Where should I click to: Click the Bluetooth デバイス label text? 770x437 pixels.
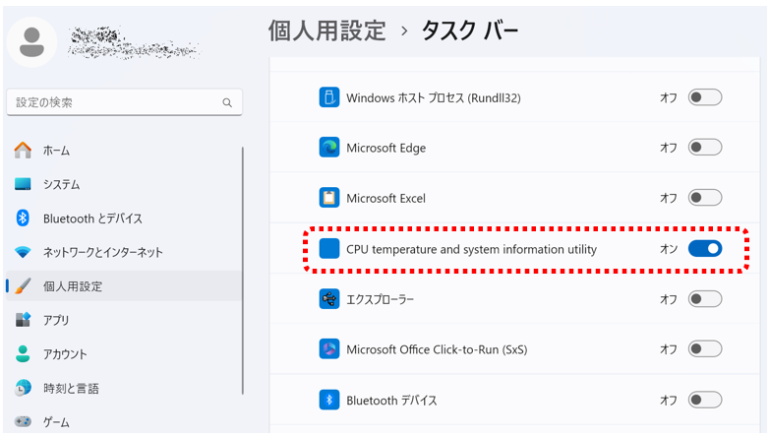click(x=391, y=400)
